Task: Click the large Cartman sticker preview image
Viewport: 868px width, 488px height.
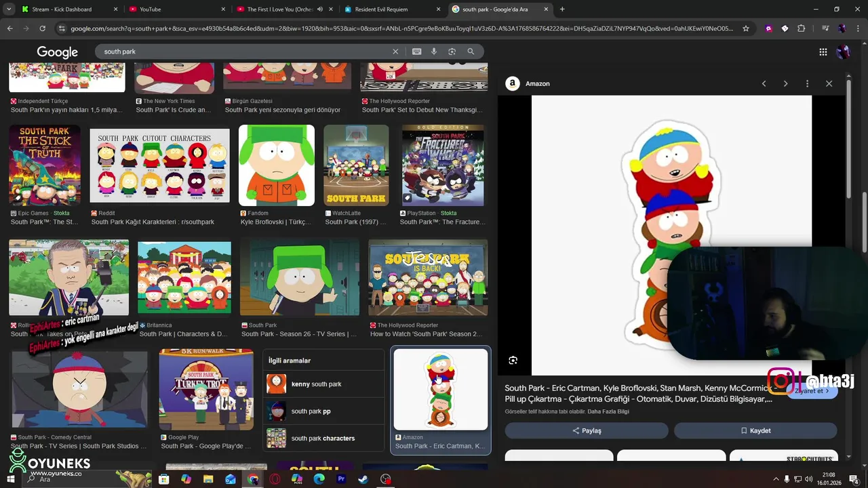Action: [671, 235]
